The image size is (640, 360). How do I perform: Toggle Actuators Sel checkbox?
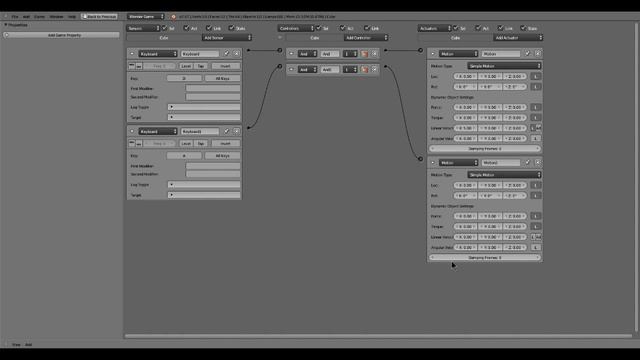tap(456, 28)
